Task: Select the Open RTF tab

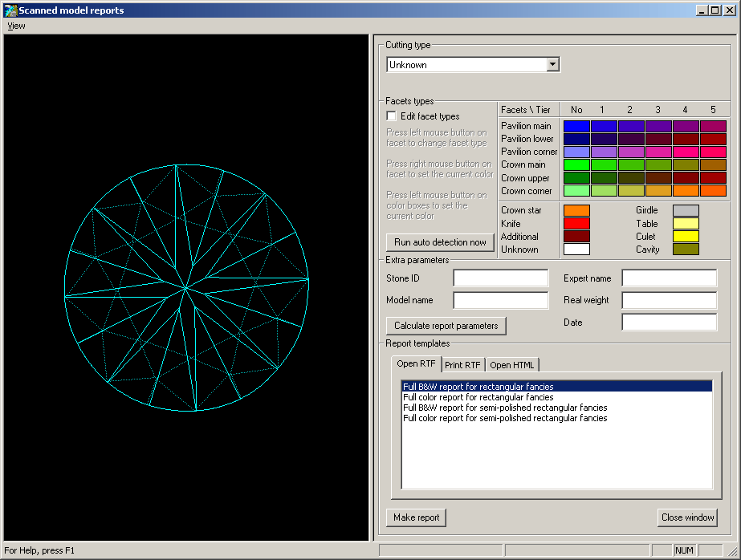Action: click(x=416, y=364)
